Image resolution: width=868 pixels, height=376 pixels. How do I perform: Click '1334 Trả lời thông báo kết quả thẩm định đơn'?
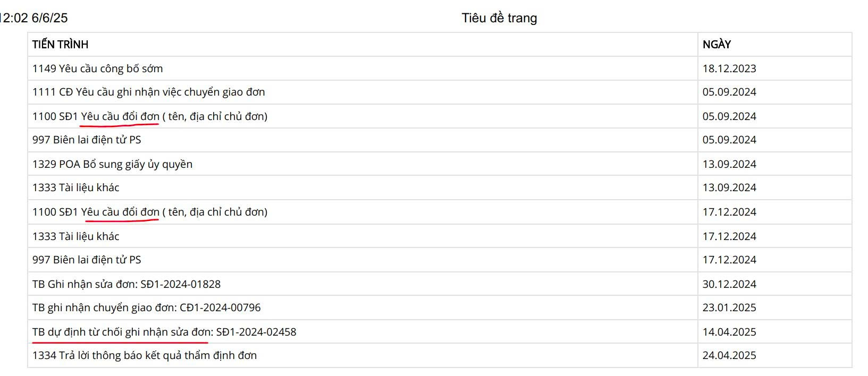144,355
